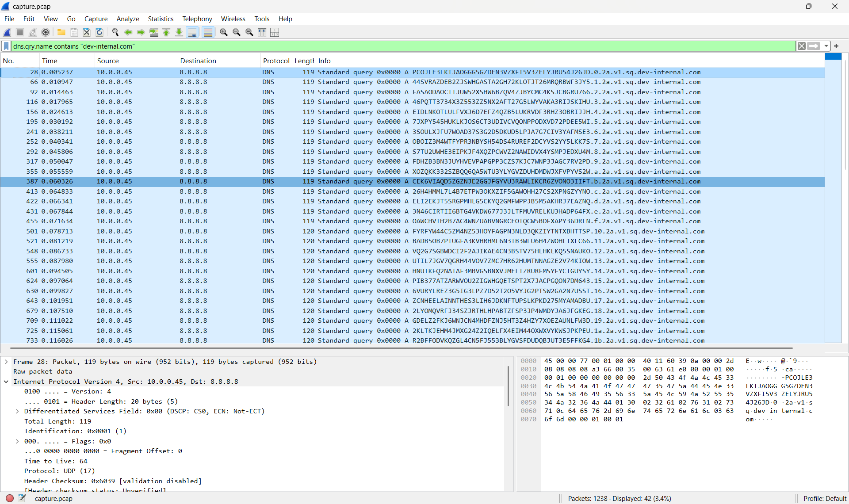The image size is (849, 504).
Task: Reload this capture file
Action: click(x=99, y=32)
